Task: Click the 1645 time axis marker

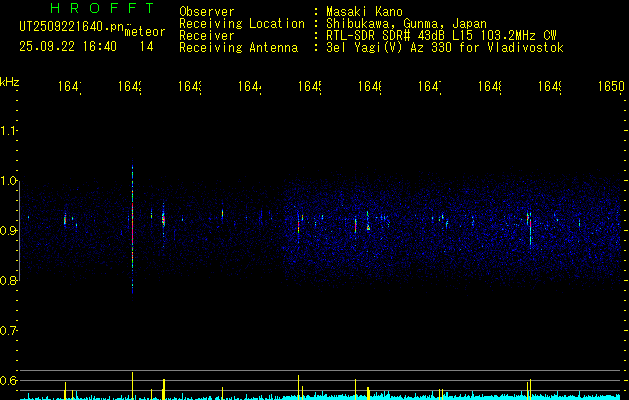Action: [x=310, y=86]
